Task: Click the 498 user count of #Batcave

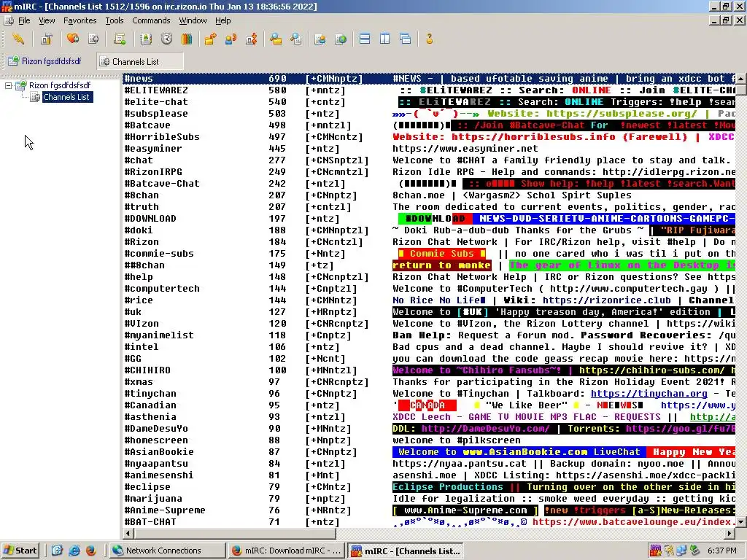Action: [277, 125]
